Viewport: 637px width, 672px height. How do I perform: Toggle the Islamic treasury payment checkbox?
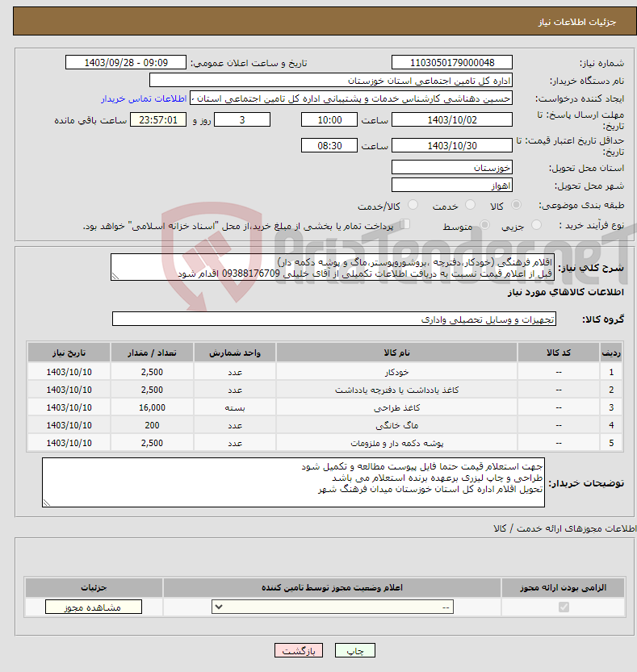point(404,224)
